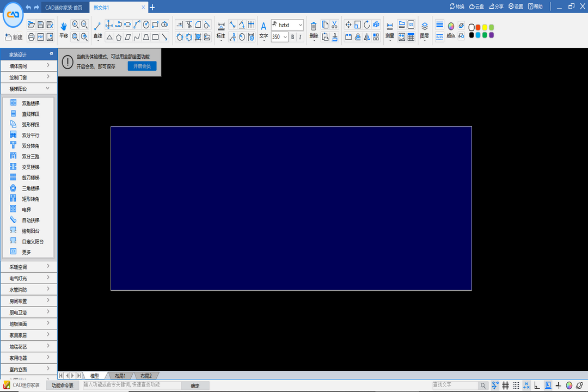
Task: Click the command search input field
Action: click(131, 385)
